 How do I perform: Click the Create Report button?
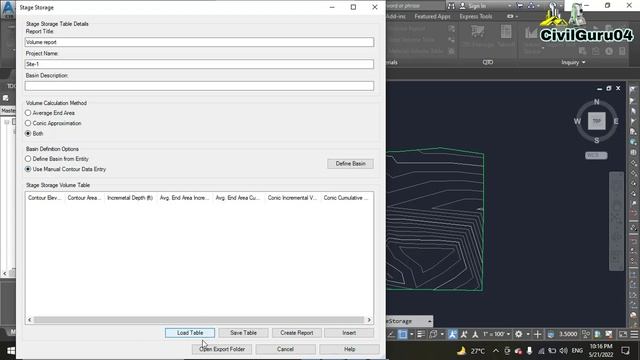tap(297, 333)
